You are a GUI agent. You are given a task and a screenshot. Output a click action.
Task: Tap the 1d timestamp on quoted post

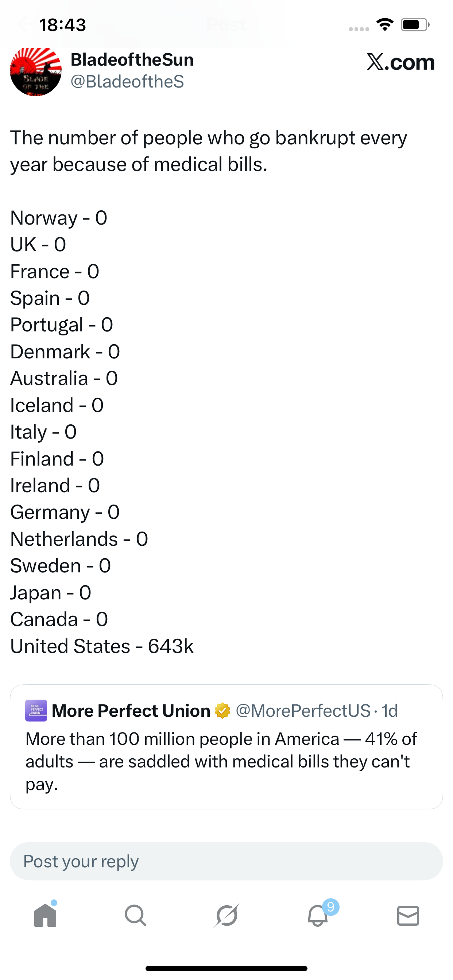pyautogui.click(x=390, y=711)
